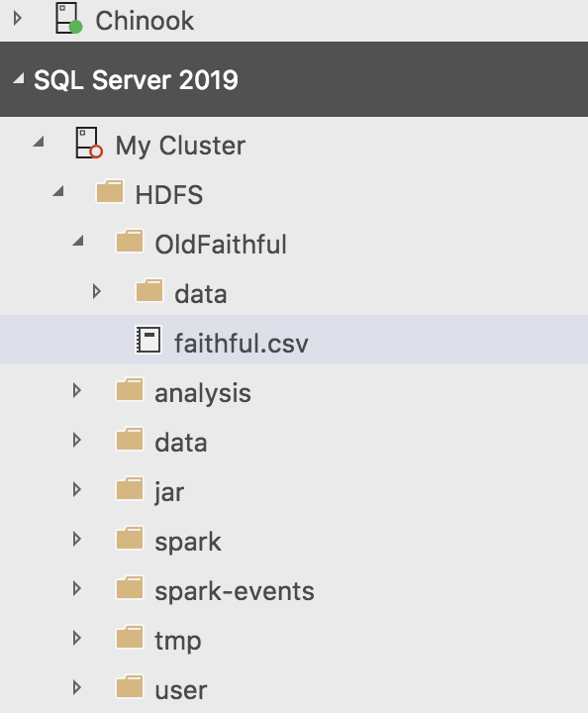
Task: Select the Chinook connection label
Action: coord(145,21)
